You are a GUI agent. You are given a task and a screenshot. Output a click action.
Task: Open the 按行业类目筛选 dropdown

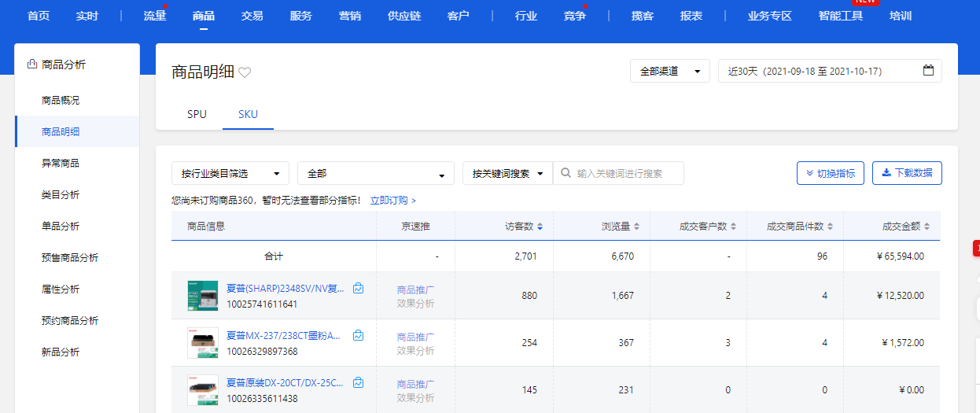[x=230, y=173]
